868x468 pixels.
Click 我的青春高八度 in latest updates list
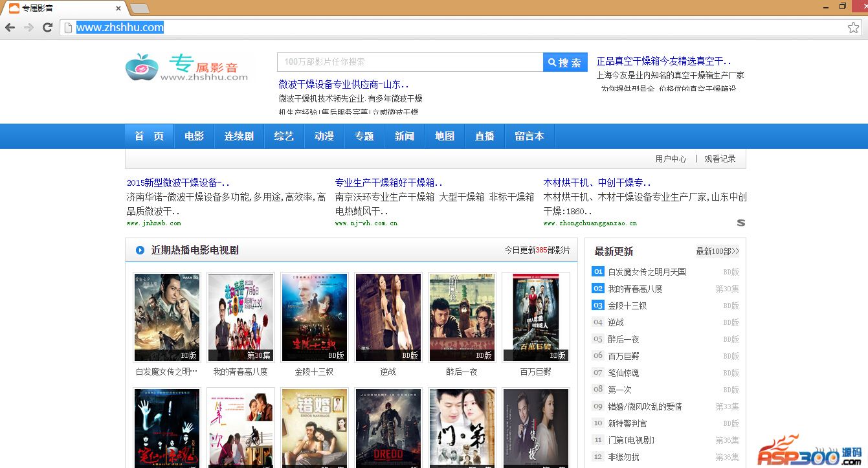point(635,289)
